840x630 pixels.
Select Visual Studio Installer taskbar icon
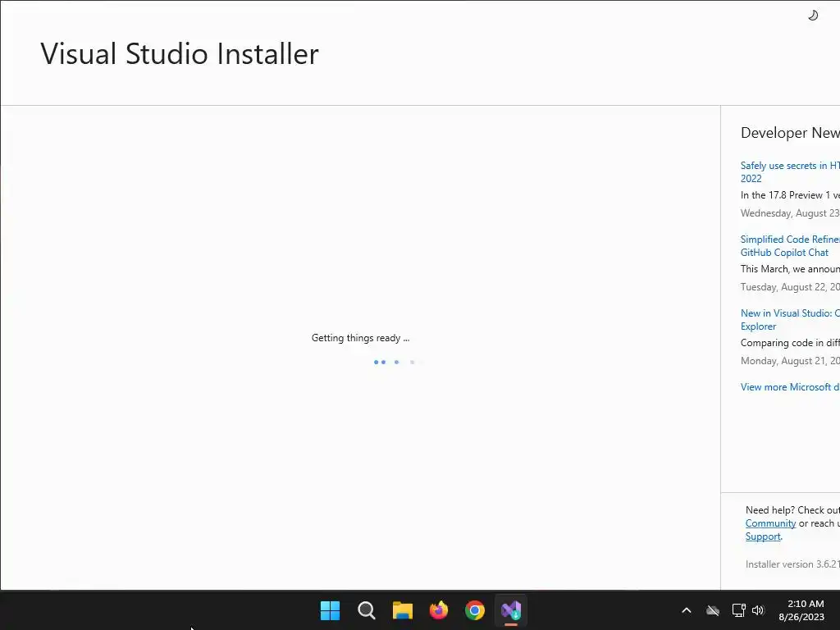[511, 610]
